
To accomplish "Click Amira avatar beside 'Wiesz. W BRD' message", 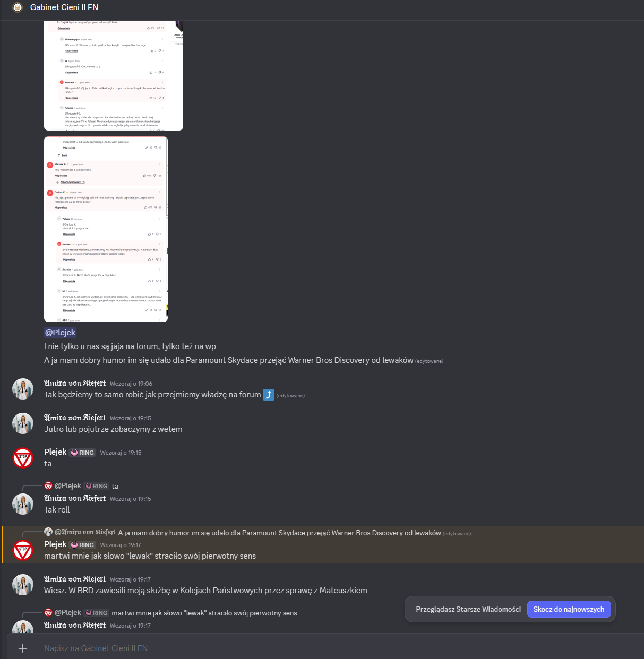I will 23,585.
